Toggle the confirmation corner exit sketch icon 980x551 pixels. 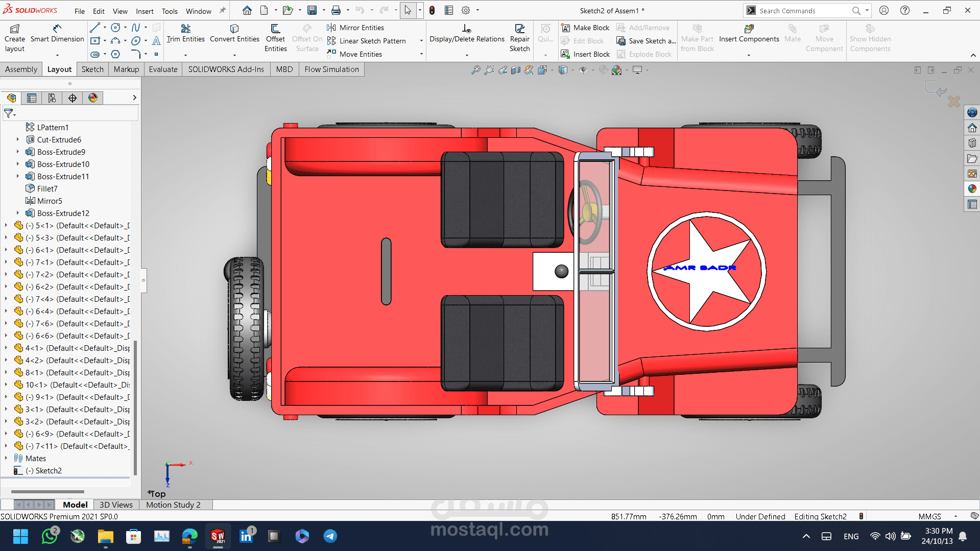tap(935, 89)
